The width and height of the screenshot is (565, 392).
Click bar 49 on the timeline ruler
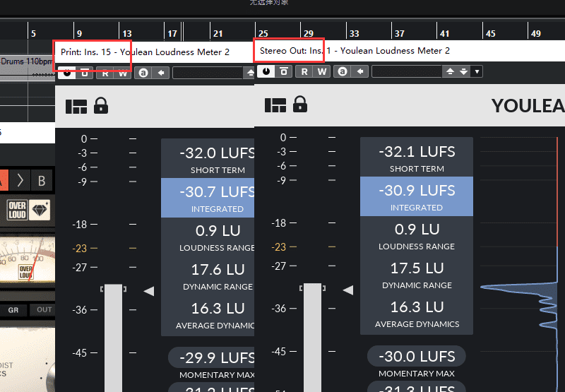click(536, 33)
